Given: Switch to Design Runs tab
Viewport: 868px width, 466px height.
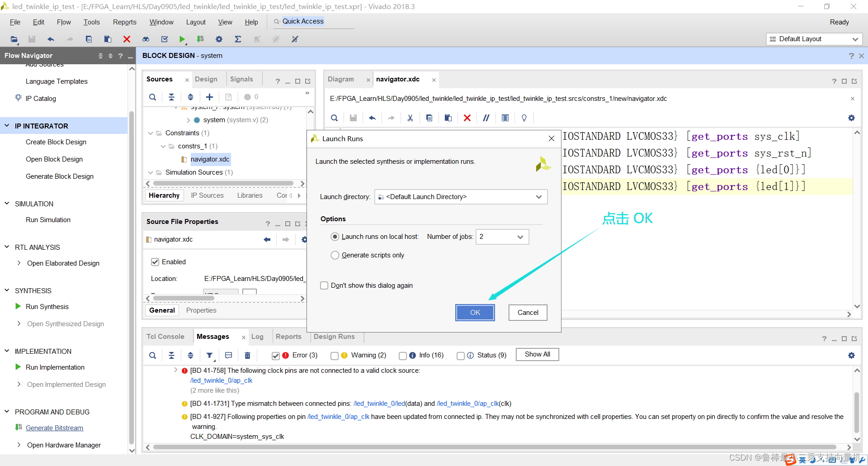Looking at the screenshot, I should pyautogui.click(x=334, y=337).
